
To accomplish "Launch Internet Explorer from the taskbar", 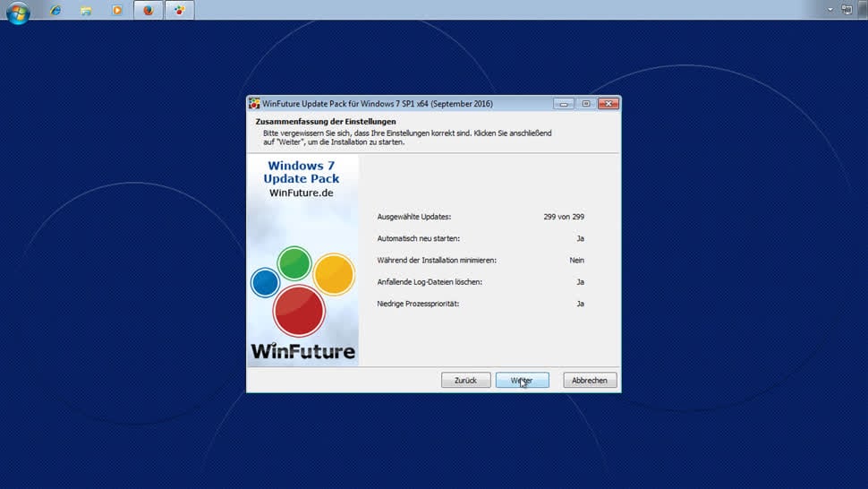I will pyautogui.click(x=55, y=10).
